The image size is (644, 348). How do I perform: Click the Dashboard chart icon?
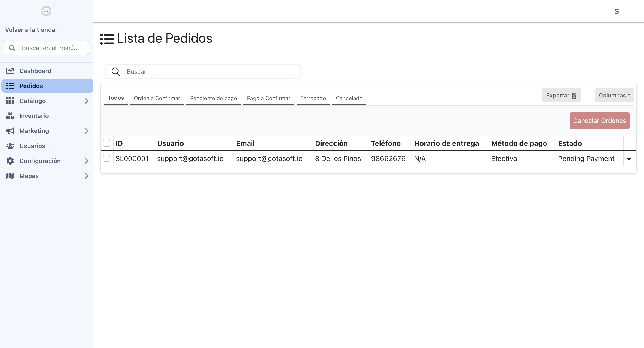tap(10, 71)
